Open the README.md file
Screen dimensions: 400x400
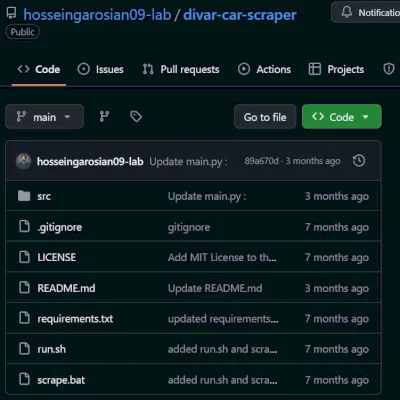pos(66,288)
